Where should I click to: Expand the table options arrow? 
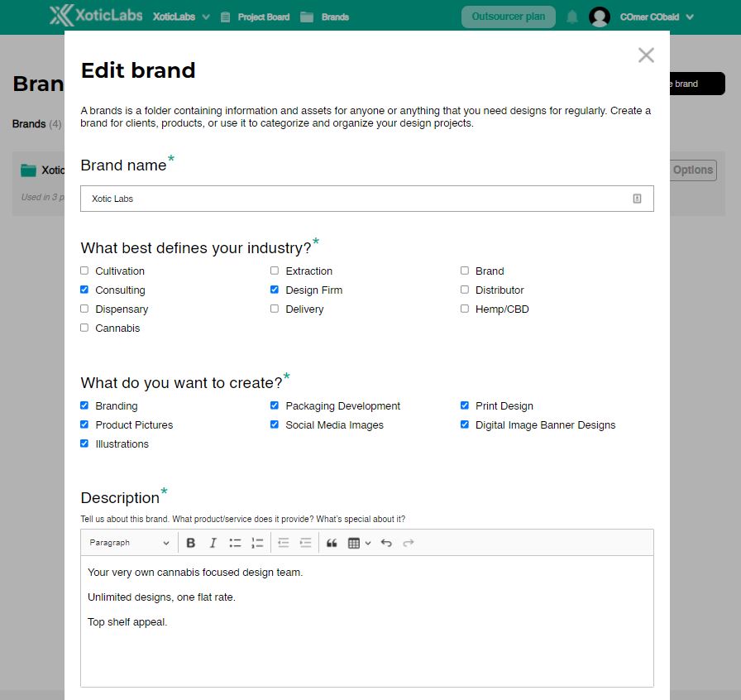[x=368, y=543]
